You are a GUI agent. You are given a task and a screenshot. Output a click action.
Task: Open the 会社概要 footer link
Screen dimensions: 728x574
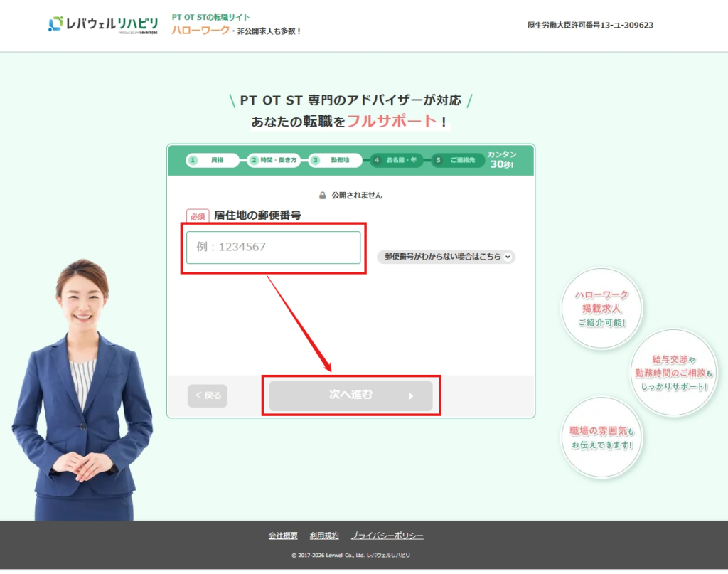click(x=282, y=536)
